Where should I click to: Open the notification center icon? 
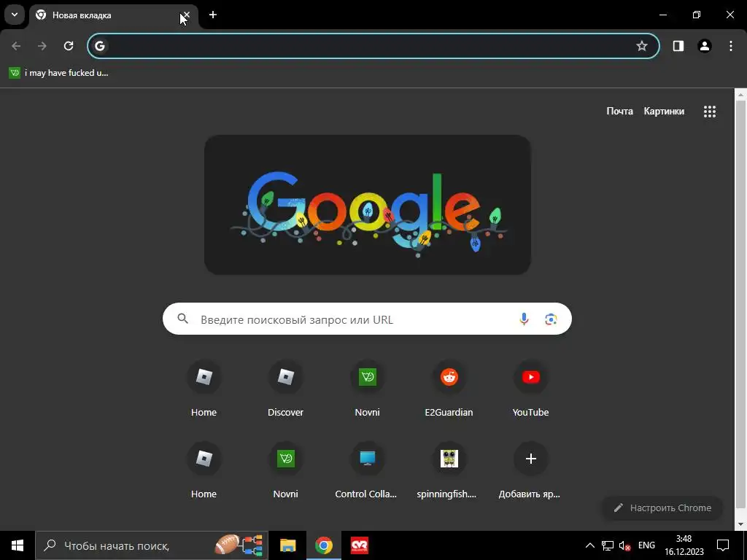point(723,545)
